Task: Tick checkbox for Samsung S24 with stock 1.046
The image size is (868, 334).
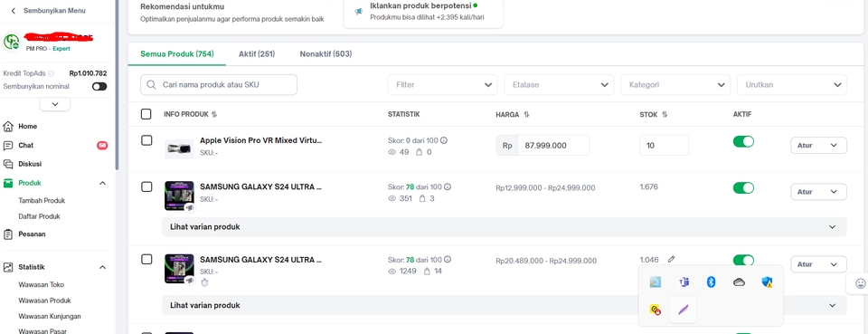Action: pyautogui.click(x=146, y=259)
